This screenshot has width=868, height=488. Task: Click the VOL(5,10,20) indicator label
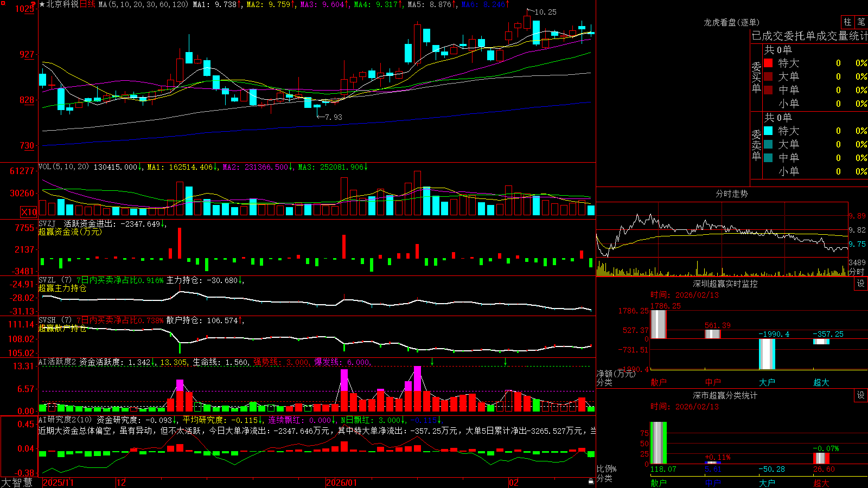pos(63,167)
